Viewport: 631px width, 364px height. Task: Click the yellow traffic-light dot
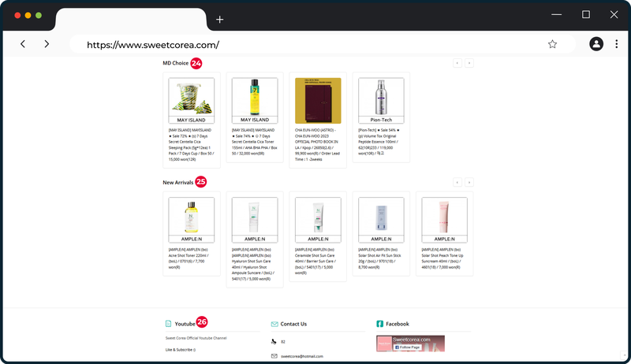(x=28, y=15)
